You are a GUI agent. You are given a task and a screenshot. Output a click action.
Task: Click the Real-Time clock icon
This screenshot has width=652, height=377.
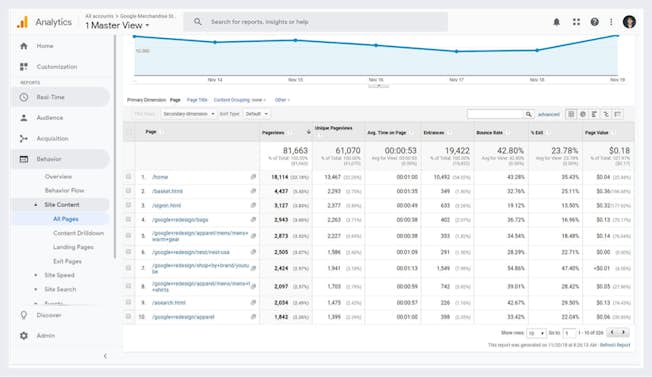(24, 97)
